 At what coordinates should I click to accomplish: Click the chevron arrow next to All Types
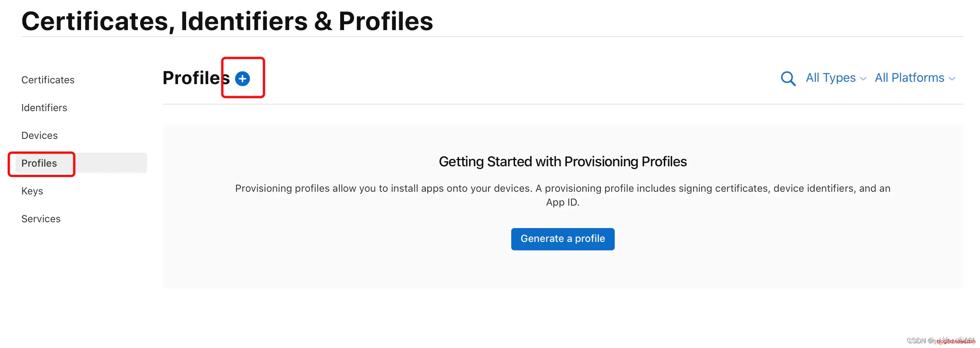(x=863, y=79)
